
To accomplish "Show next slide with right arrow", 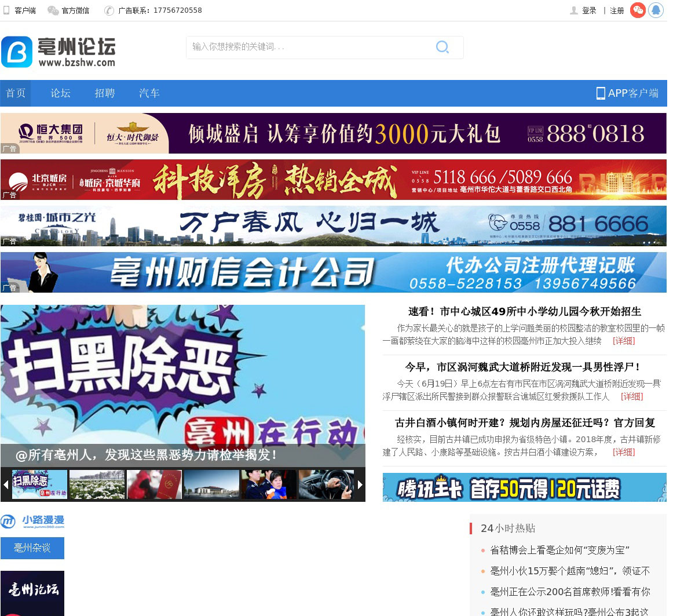I will pos(360,484).
